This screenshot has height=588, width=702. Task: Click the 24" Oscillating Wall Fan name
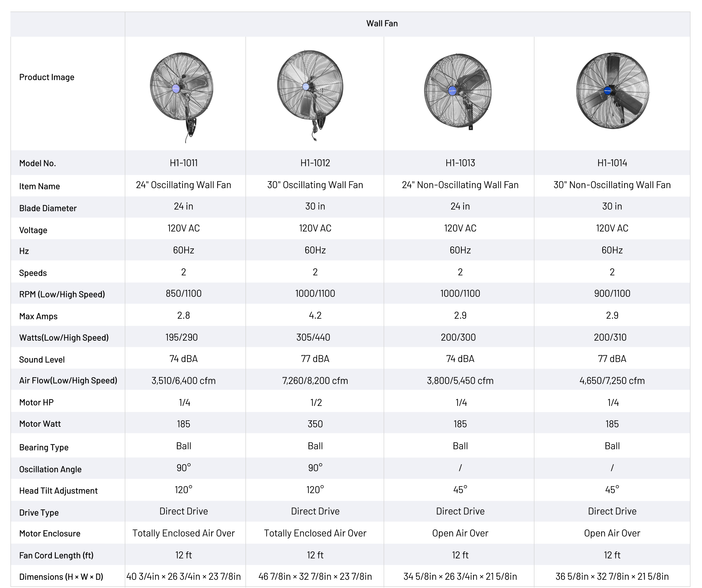pos(183,185)
